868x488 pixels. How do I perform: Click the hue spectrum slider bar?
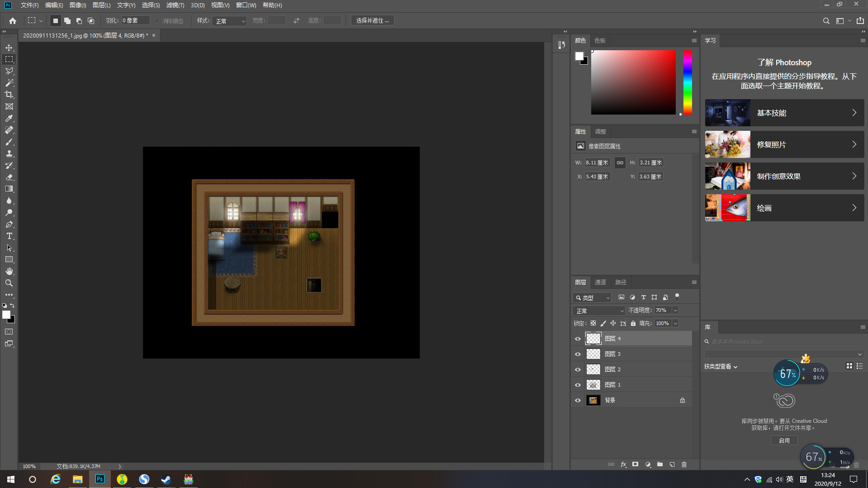pos(688,82)
